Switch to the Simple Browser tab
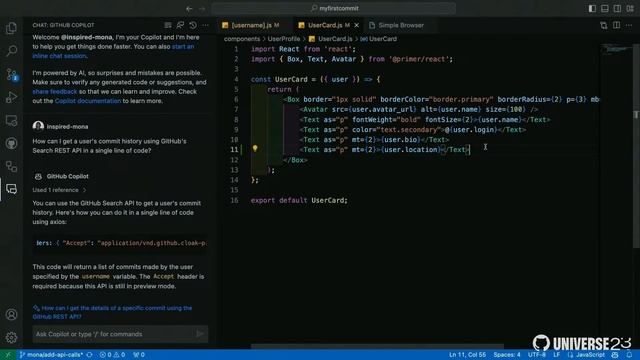Image resolution: width=640 pixels, height=360 pixels. click(396, 25)
